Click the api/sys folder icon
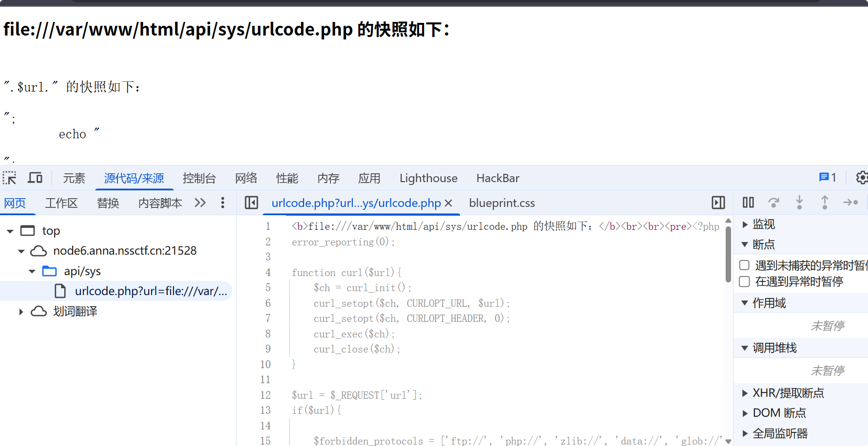 pos(50,271)
